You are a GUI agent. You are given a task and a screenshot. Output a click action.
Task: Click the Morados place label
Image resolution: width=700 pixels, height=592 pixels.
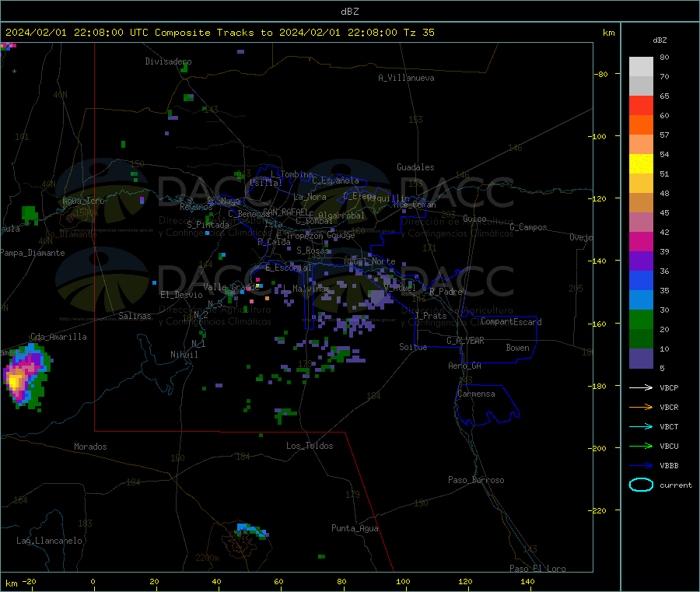coord(90,447)
